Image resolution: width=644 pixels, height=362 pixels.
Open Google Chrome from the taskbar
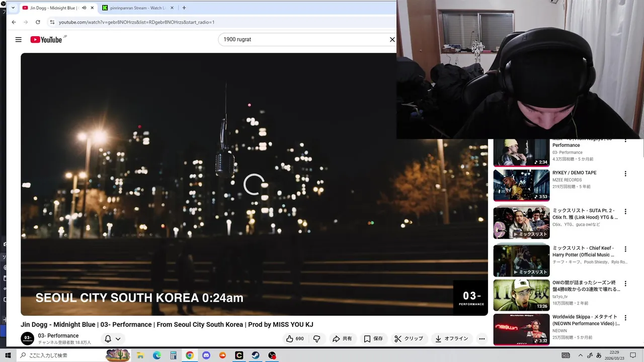point(190,355)
